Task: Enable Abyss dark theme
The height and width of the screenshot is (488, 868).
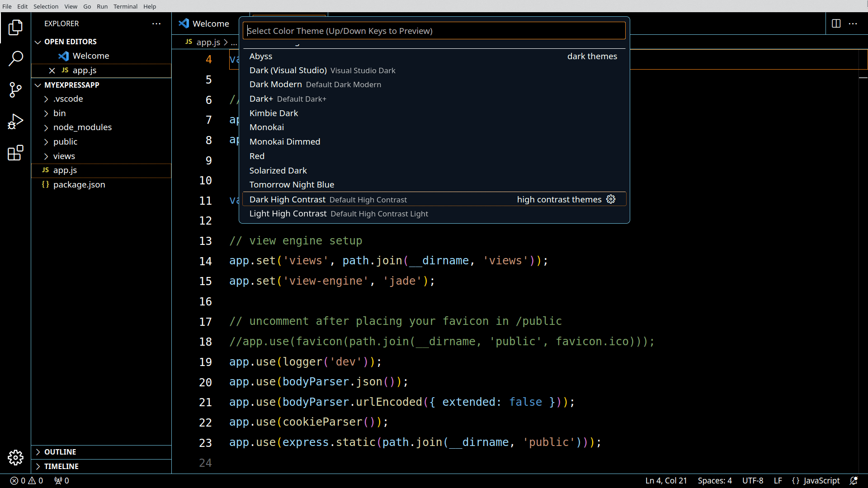Action: pyautogui.click(x=260, y=56)
